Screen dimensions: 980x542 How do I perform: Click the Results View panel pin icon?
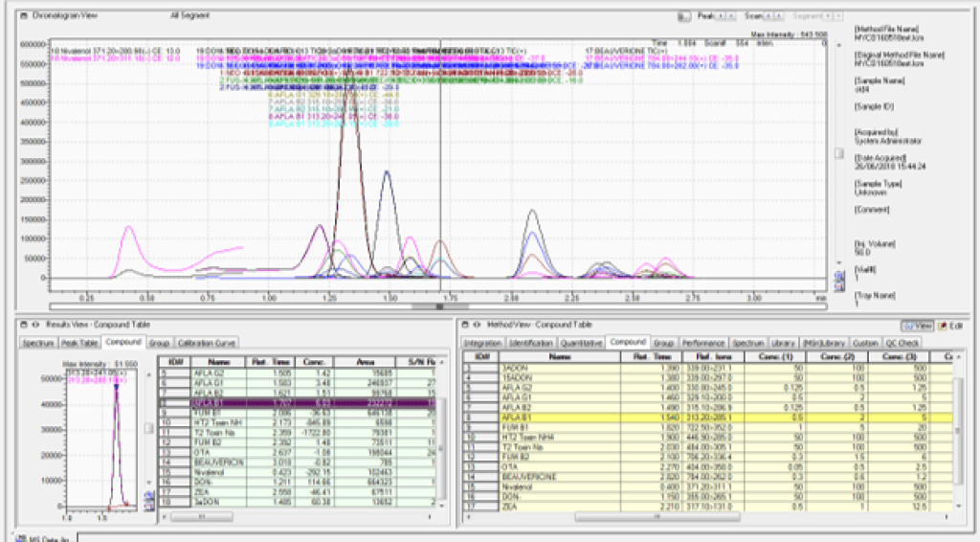[x=35, y=325]
